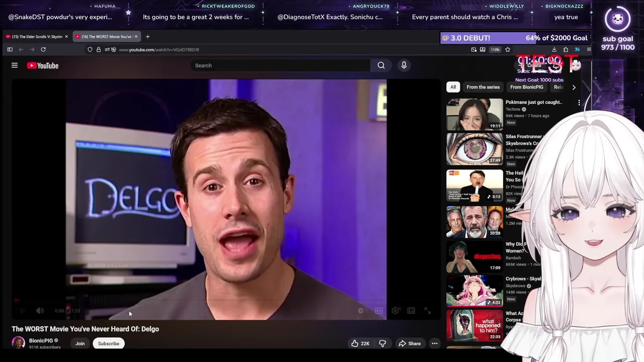The image size is (644, 362).
Task: Like the video with 22K thumbs up
Action: [x=360, y=343]
